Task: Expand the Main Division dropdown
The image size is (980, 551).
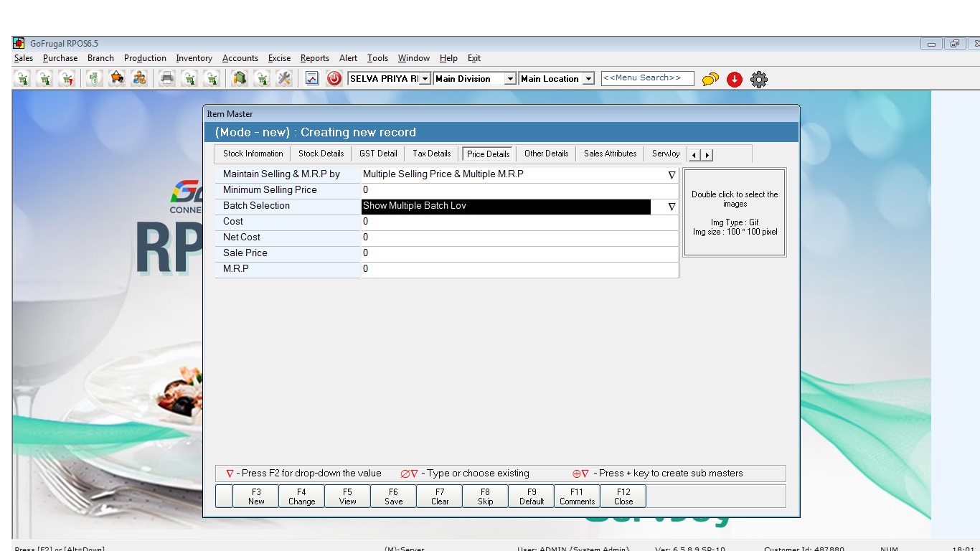Action: [x=510, y=79]
